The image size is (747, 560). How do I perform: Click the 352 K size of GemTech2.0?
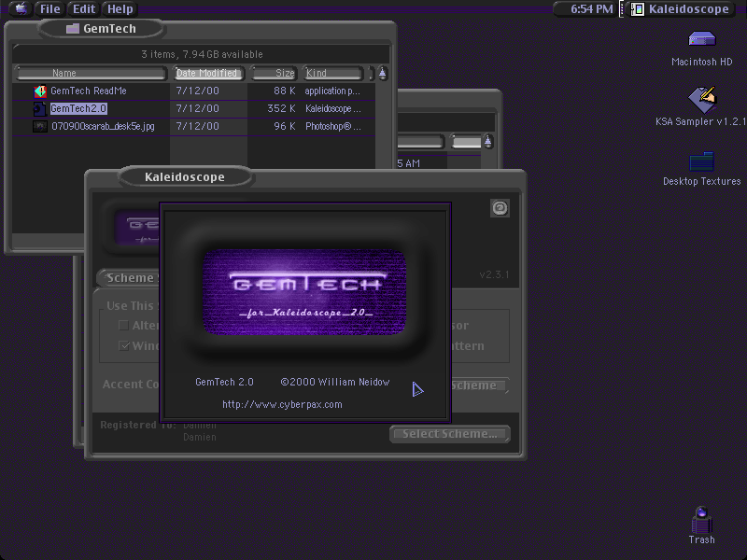pos(281,108)
